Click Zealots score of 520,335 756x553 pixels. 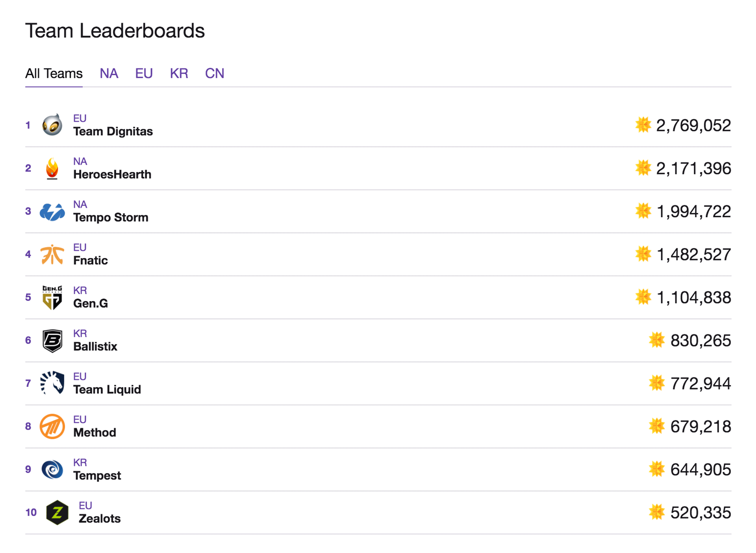tap(700, 512)
